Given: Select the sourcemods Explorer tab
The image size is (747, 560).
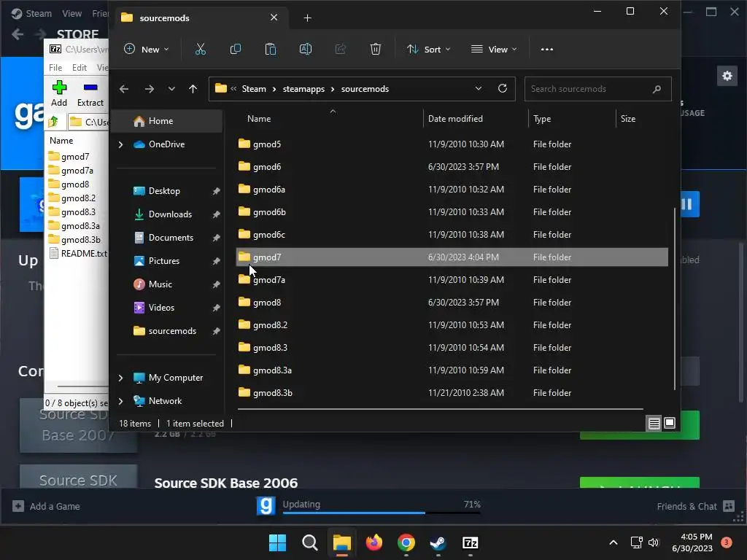Looking at the screenshot, I should click(200, 18).
